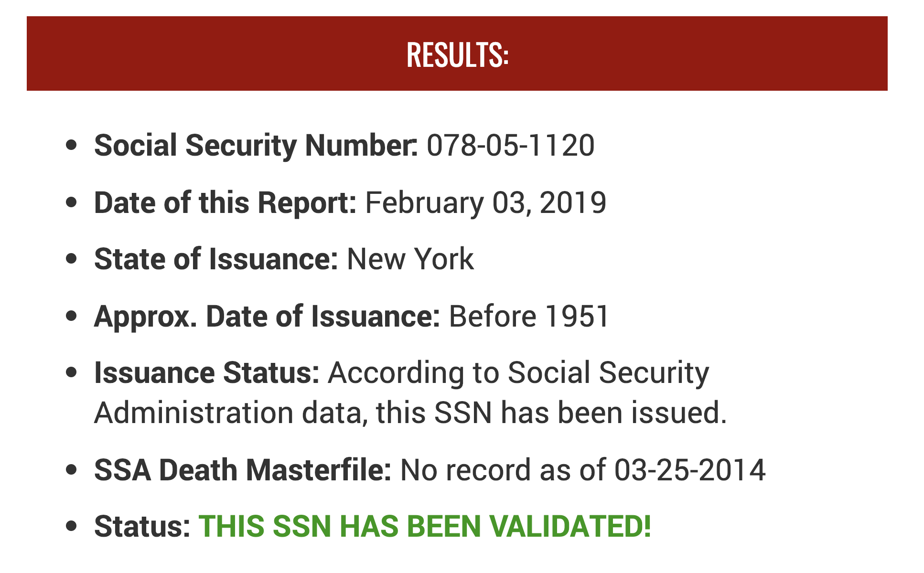
Task: Click the RESULTS: header text
Action: pos(457,54)
